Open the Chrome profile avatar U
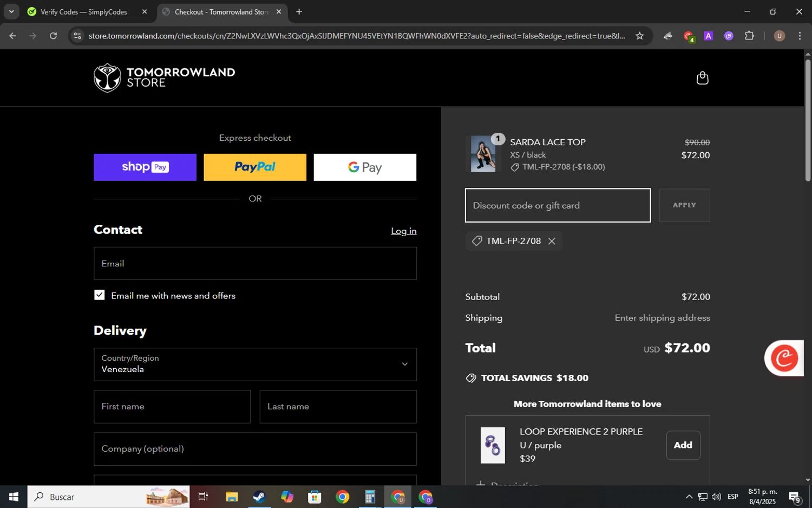The width and height of the screenshot is (812, 508). [x=779, y=36]
